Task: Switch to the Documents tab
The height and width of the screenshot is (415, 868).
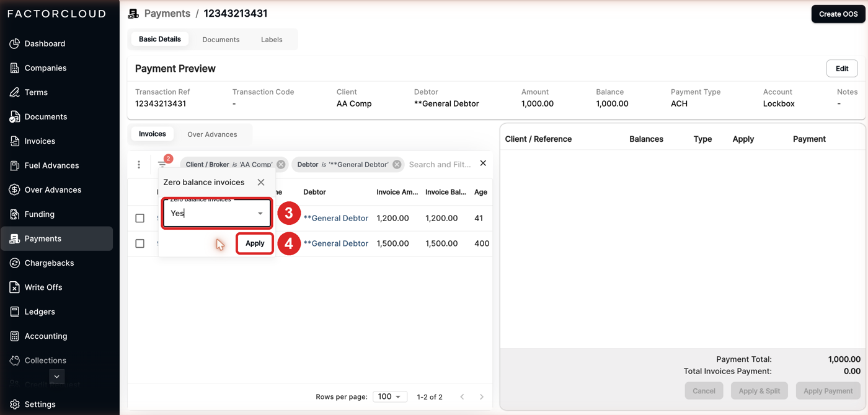Action: coord(221,40)
